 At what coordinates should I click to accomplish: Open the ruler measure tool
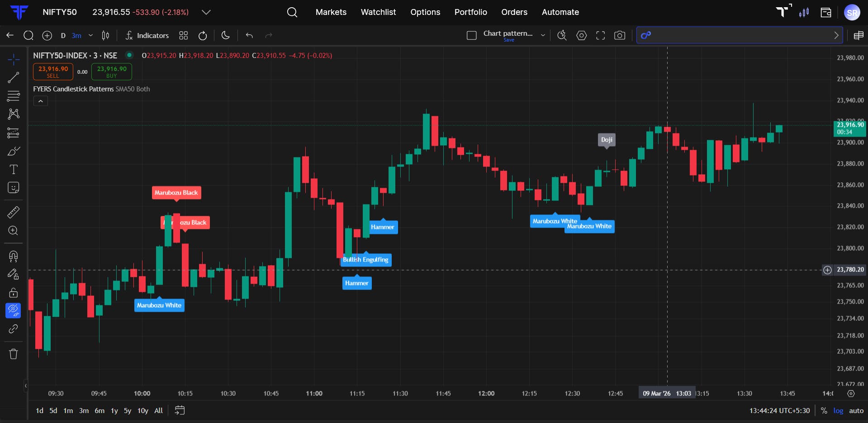[14, 212]
